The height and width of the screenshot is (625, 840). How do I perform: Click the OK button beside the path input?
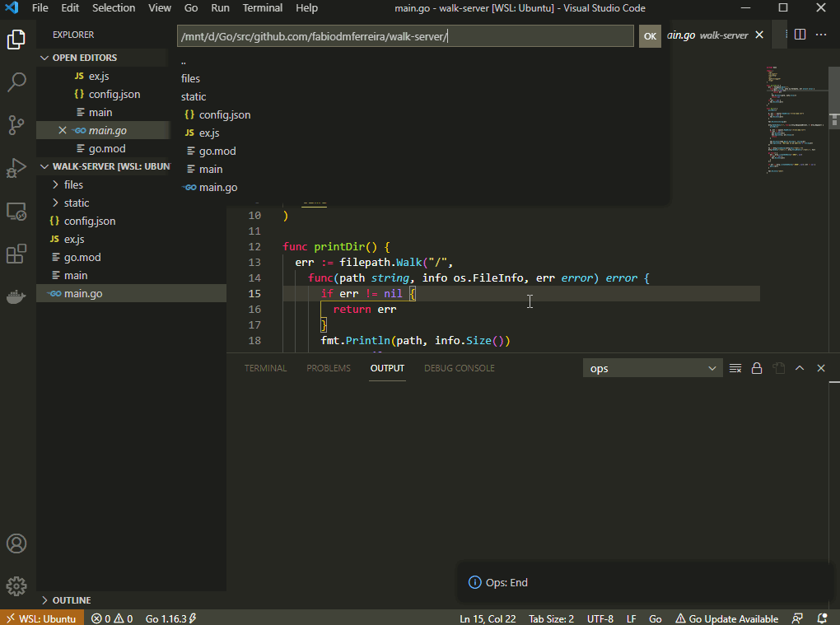coord(650,36)
